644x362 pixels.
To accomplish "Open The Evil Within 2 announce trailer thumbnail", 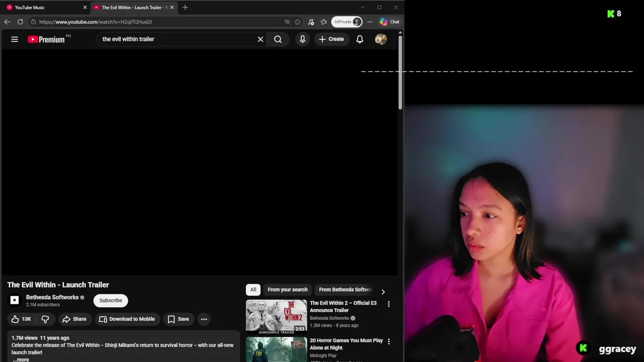I will tap(276, 317).
